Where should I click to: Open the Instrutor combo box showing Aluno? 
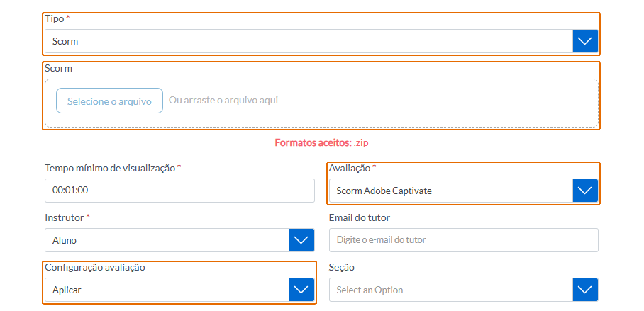coord(167,241)
